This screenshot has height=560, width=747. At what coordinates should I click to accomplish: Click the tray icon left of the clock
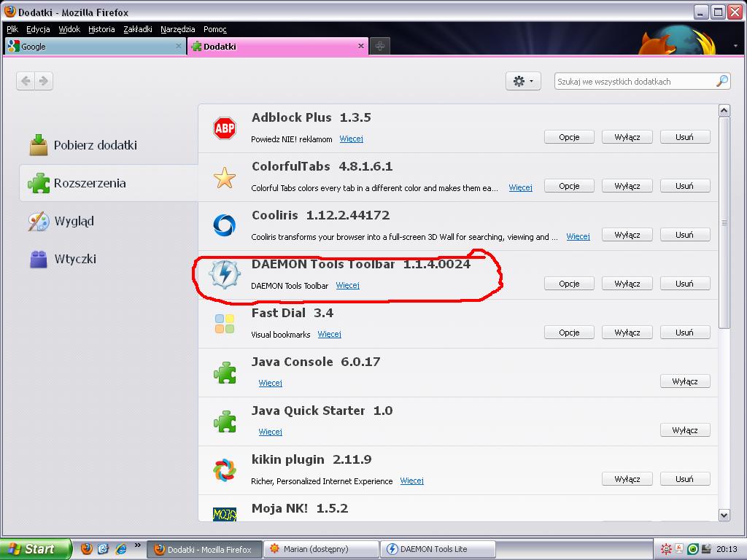point(706,548)
